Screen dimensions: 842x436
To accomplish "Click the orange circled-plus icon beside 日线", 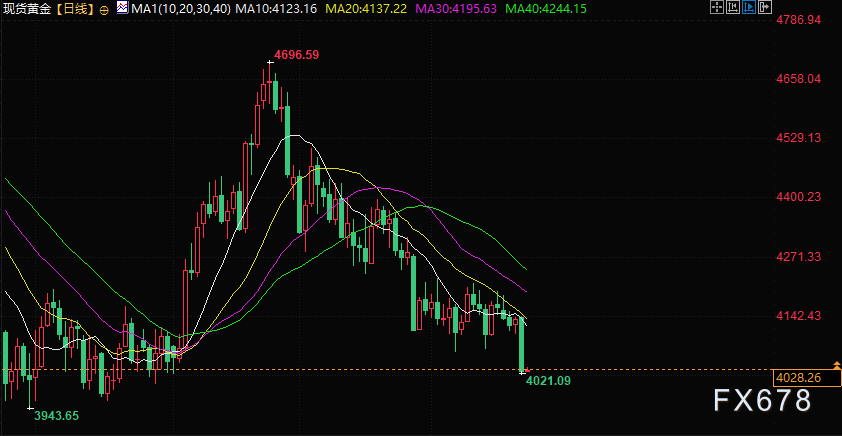I will [104, 10].
